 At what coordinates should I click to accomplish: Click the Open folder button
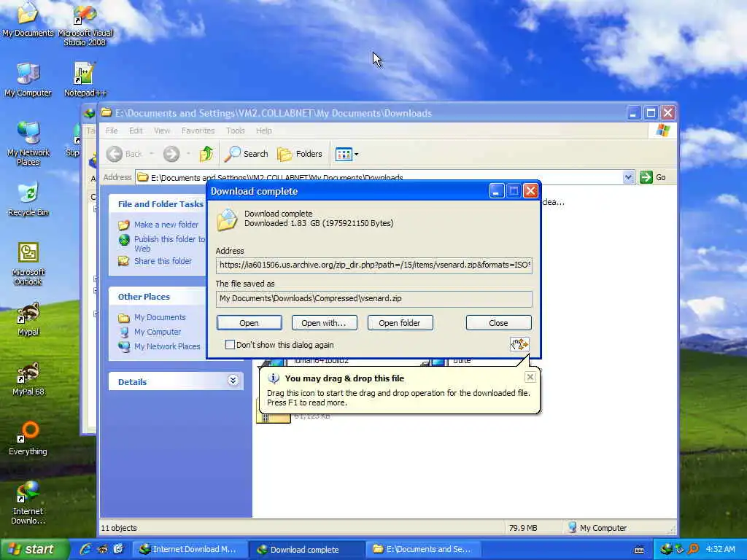tap(400, 323)
